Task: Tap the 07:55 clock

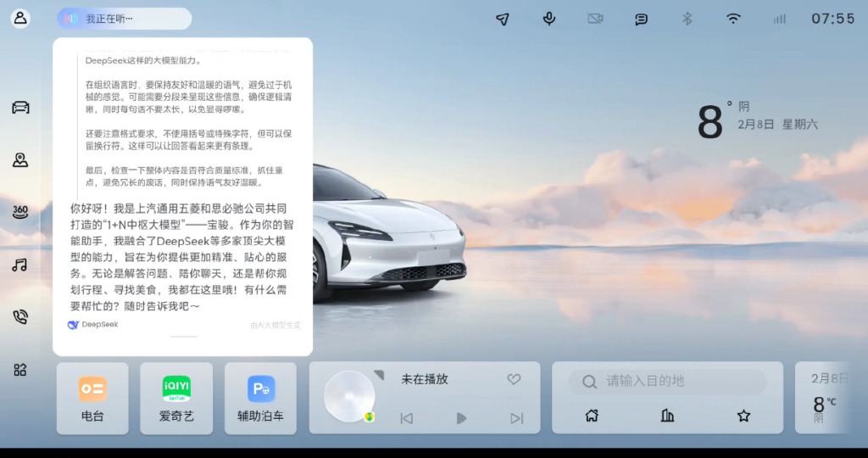Action: 833,19
